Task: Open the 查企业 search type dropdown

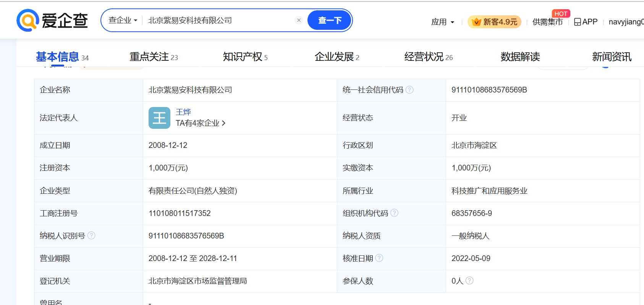Action: point(123,20)
